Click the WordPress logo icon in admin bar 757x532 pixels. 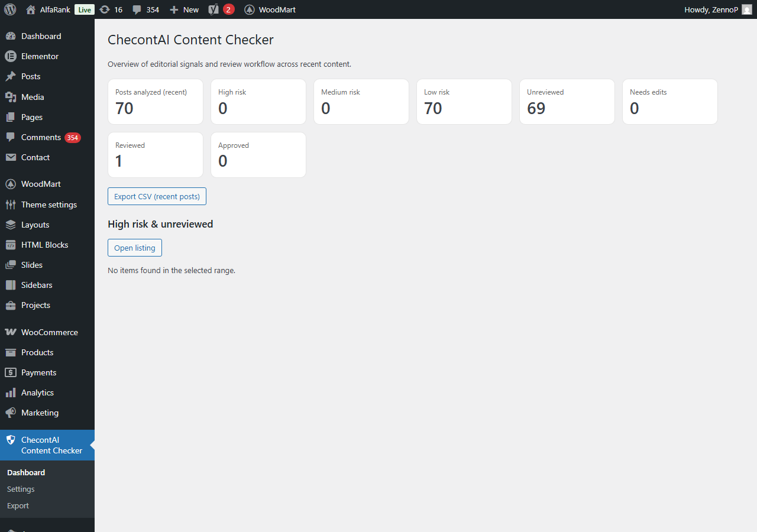10,9
